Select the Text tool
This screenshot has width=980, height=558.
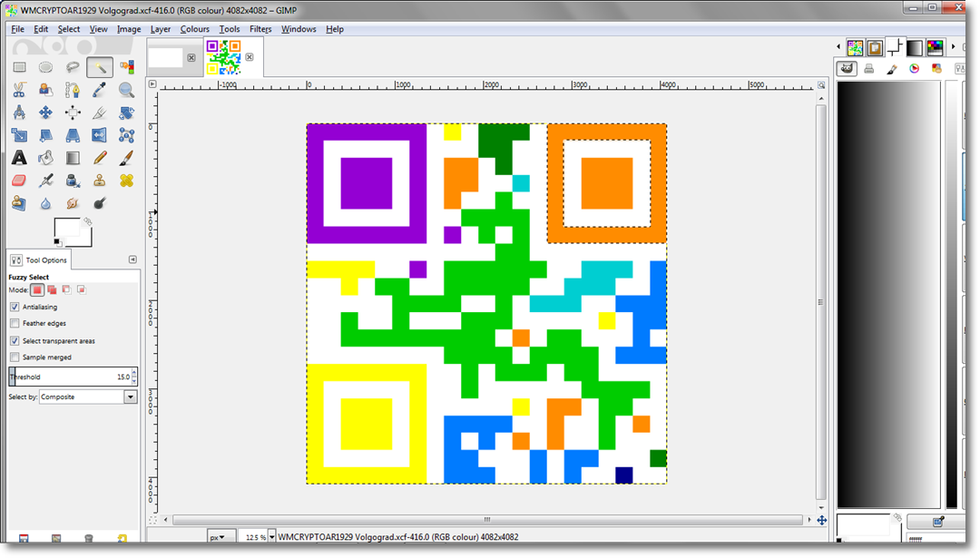[x=19, y=158]
